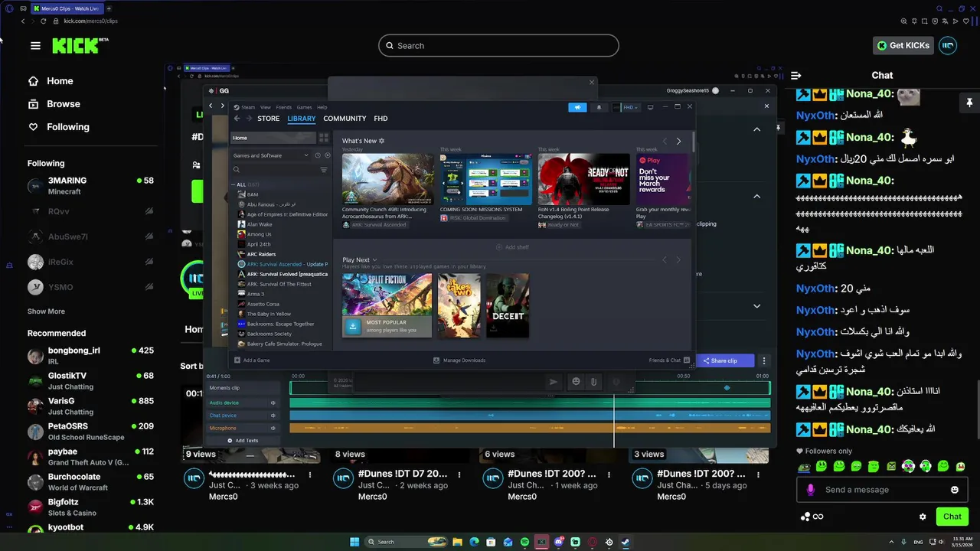
Task: Open Games and Software filter dropdown
Action: (270, 155)
